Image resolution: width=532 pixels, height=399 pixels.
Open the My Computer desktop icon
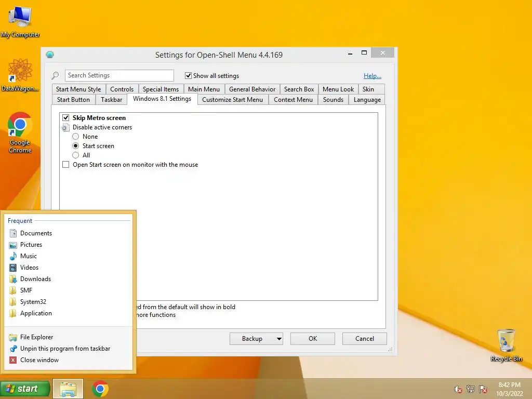pyautogui.click(x=20, y=21)
